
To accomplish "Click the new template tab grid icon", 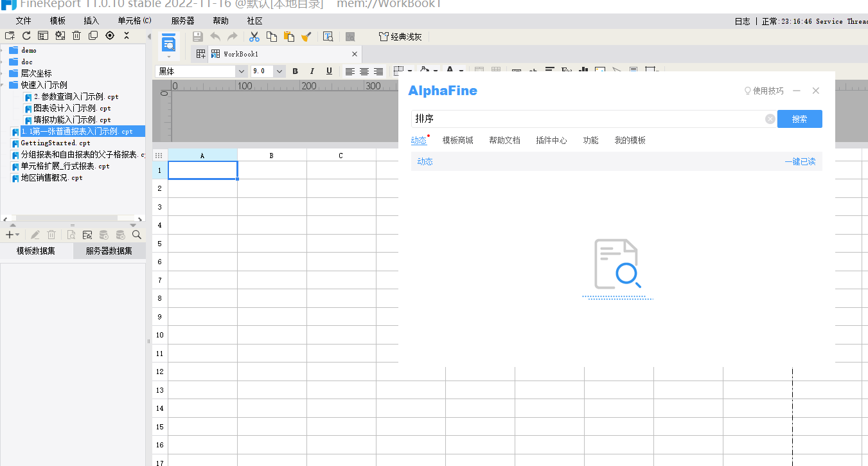I will [x=201, y=54].
